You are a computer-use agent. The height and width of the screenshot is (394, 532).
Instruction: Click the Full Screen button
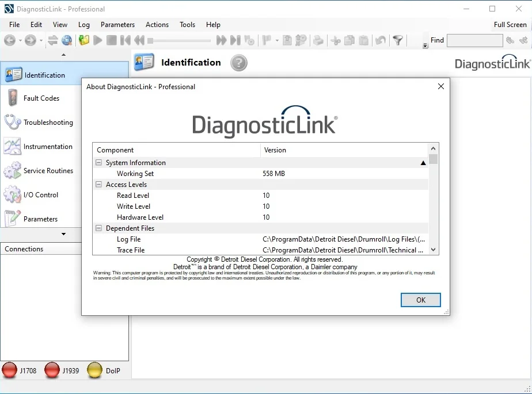[x=510, y=24]
